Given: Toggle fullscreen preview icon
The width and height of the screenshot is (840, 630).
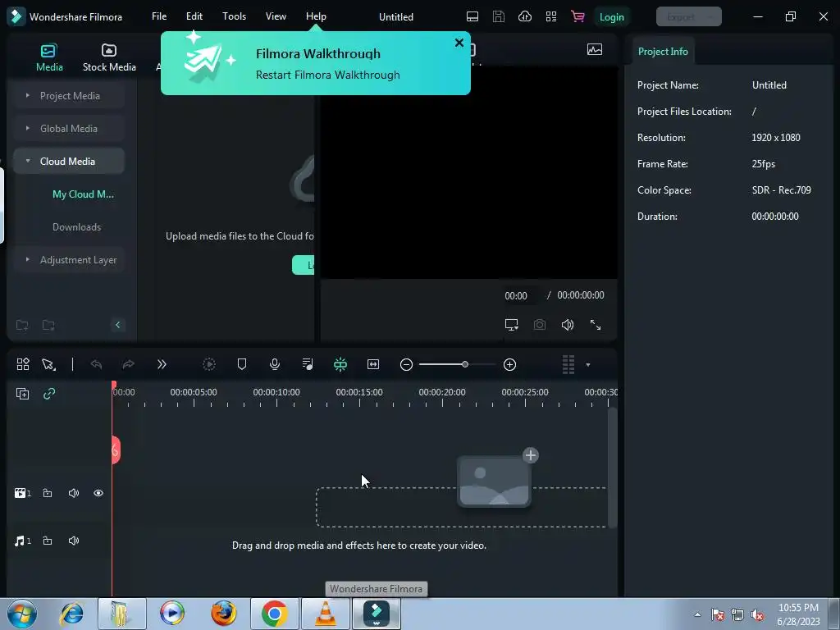Looking at the screenshot, I should [x=596, y=325].
